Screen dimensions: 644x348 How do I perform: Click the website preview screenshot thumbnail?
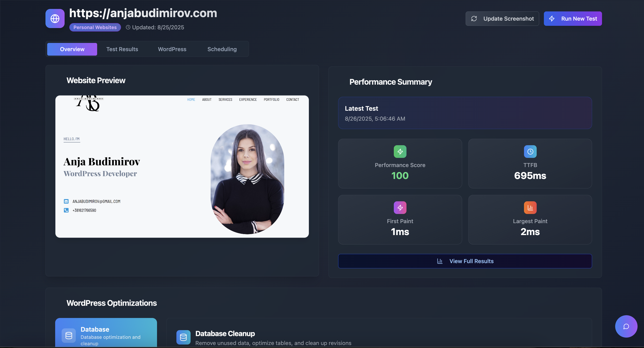tap(182, 166)
